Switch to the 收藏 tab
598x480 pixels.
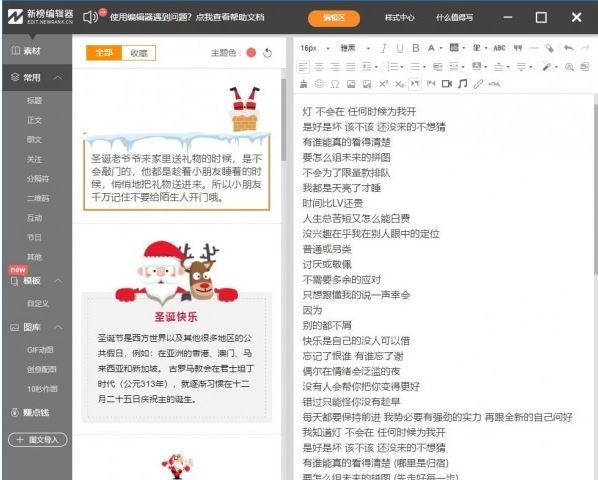click(139, 53)
